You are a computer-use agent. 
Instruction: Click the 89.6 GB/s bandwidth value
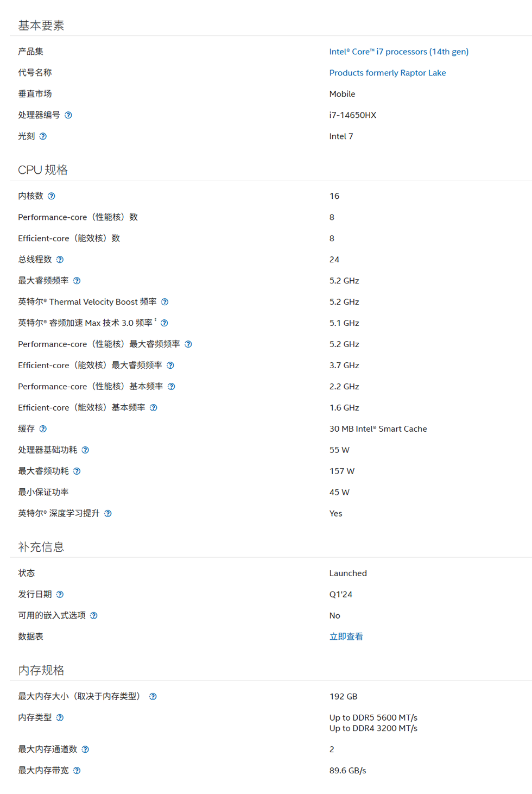[x=347, y=771]
